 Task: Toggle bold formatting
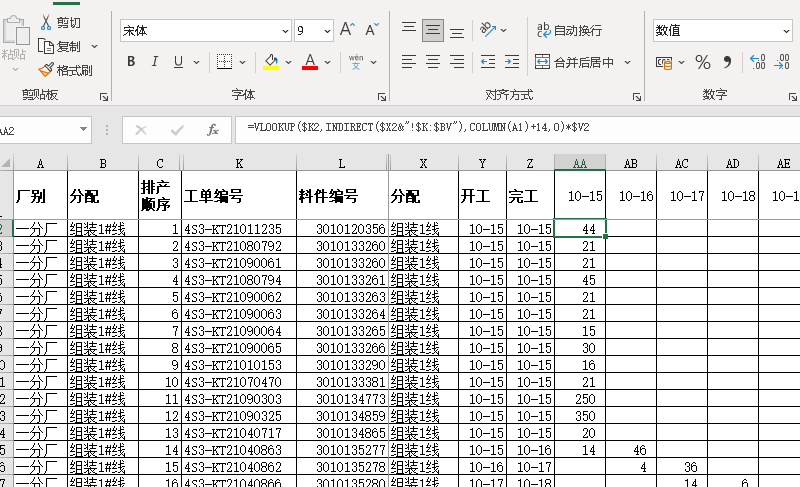point(131,62)
